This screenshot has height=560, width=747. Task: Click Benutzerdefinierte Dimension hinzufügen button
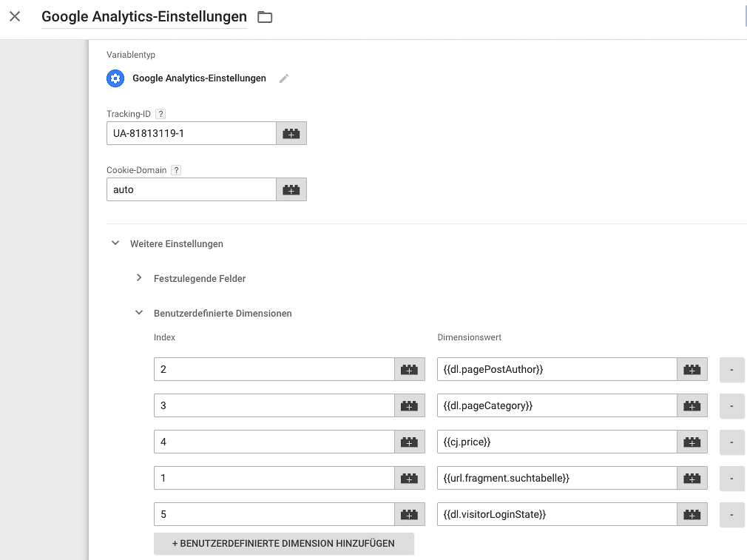pos(283,543)
